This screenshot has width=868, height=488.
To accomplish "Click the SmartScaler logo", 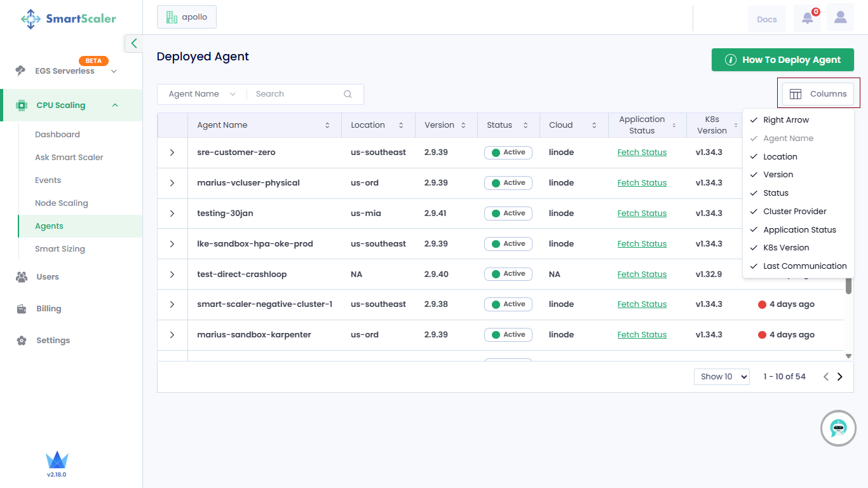I will pos(69,18).
